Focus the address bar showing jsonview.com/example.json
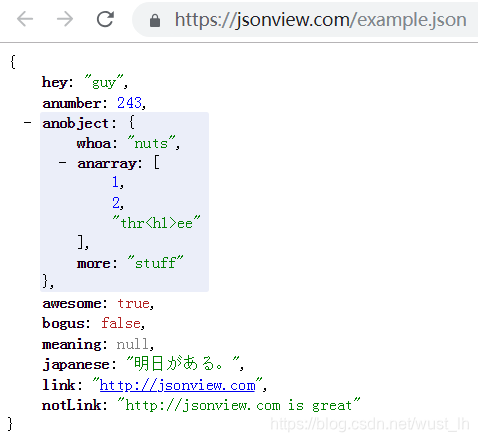Image resolution: width=478 pixels, height=442 pixels. [x=305, y=20]
